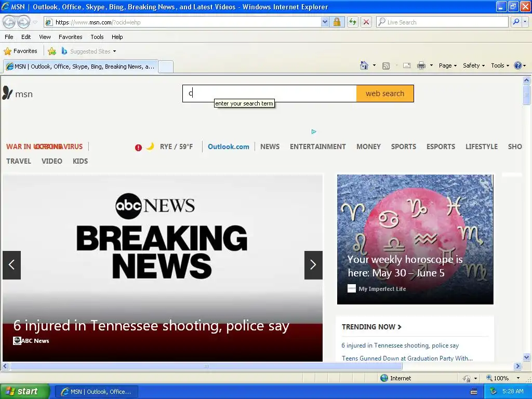Select the MSN browser tab
The width and height of the screenshot is (532, 399).
click(x=81, y=66)
